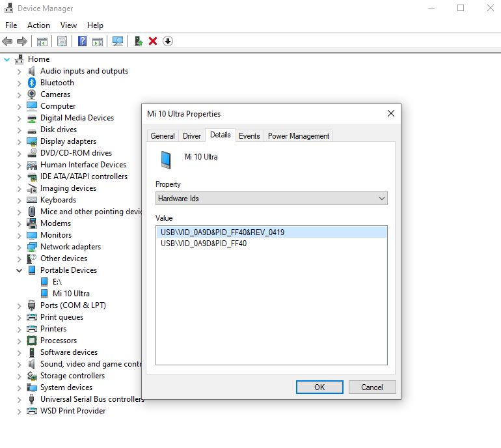
Task: Select the E:\ portable device
Action: tap(57, 282)
